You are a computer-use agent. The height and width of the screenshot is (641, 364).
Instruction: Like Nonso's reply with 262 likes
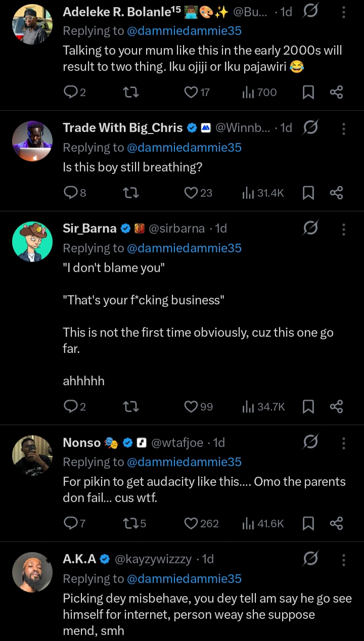[x=191, y=523]
